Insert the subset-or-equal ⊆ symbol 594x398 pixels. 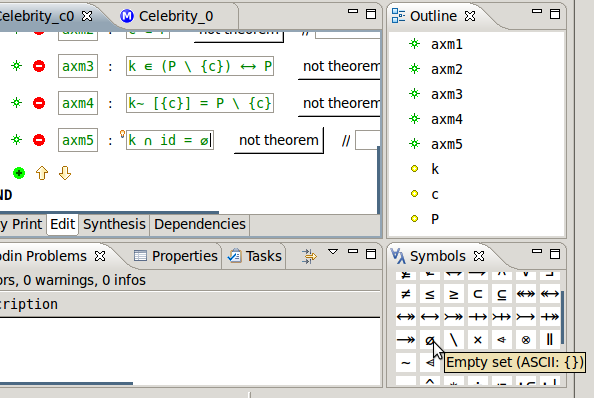pos(502,294)
